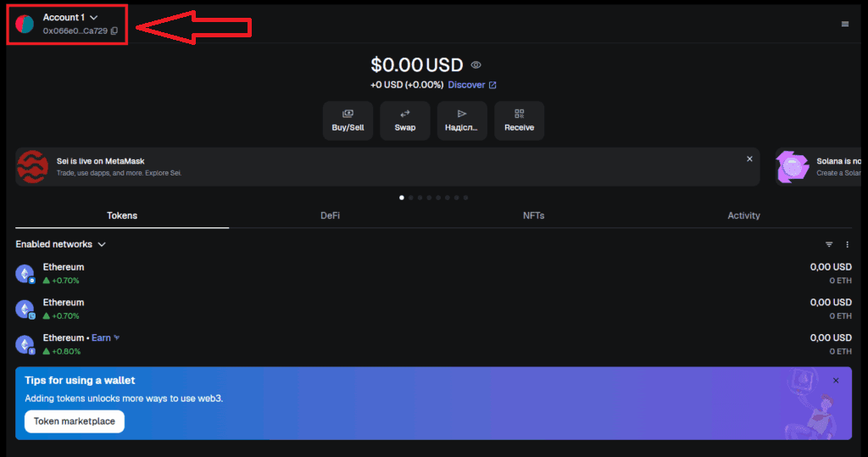Image resolution: width=868 pixels, height=457 pixels.
Task: Click the Надісл... send button
Action: pos(462,120)
